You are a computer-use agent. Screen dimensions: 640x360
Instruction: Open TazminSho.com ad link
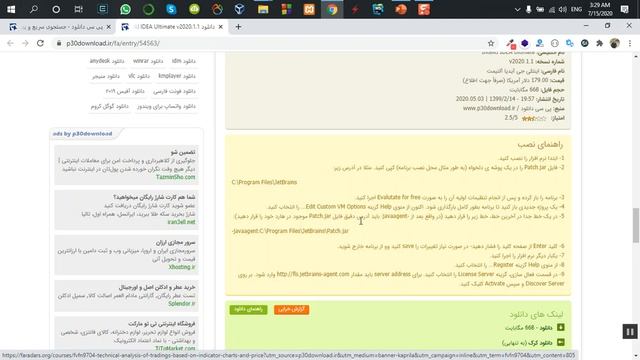(x=176, y=177)
